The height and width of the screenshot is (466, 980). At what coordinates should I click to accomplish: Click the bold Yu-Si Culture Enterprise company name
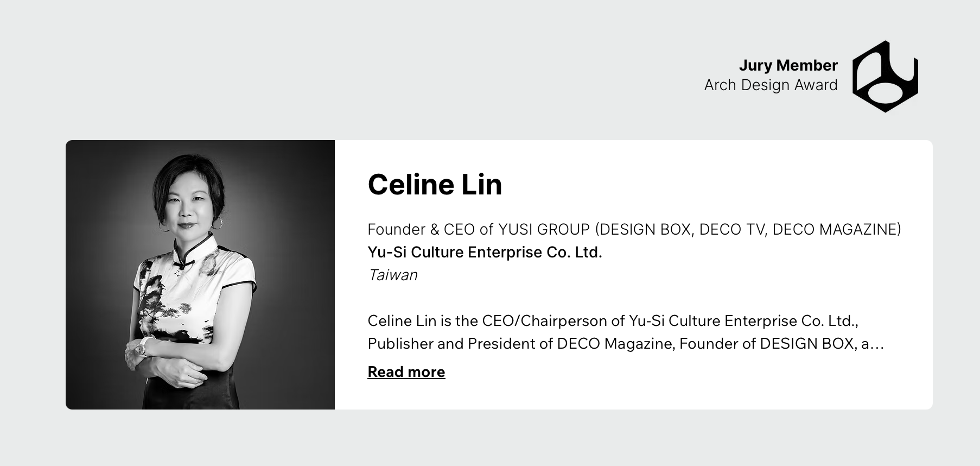pos(485,253)
